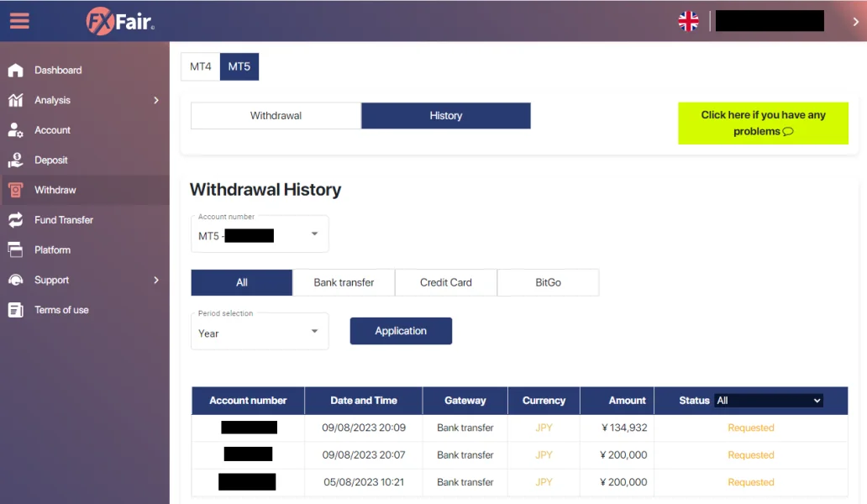Viewport: 867px width, 504px height.
Task: Open Withdraw in the sidebar
Action: [x=55, y=190]
